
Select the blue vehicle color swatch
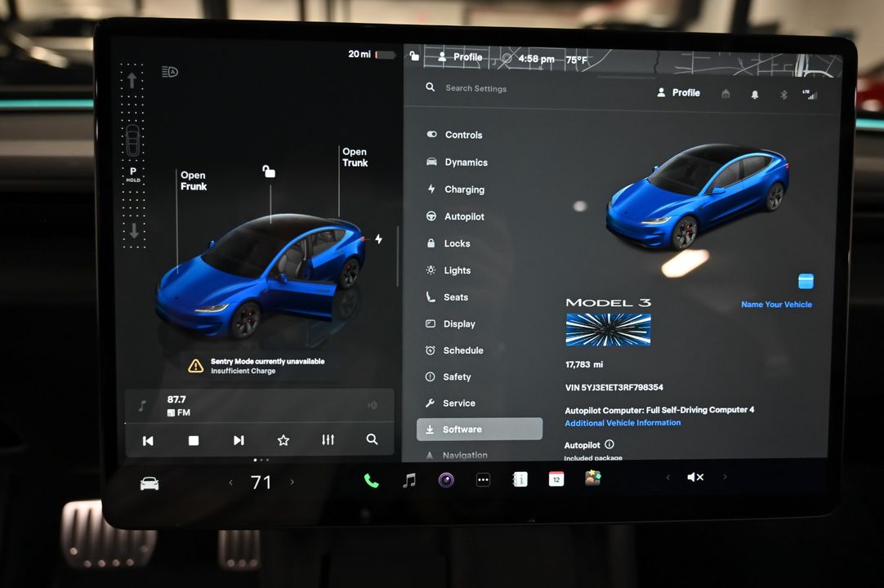[806, 281]
